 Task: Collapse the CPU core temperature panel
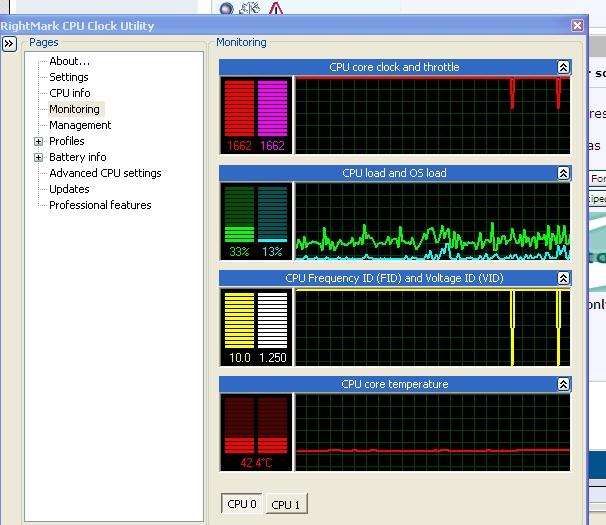563,384
